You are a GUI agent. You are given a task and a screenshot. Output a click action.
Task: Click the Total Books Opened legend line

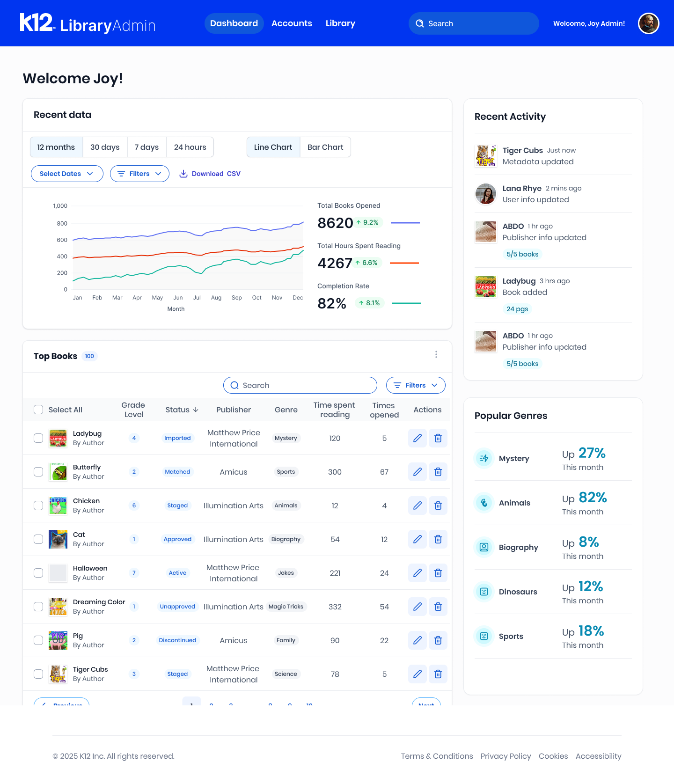405,223
